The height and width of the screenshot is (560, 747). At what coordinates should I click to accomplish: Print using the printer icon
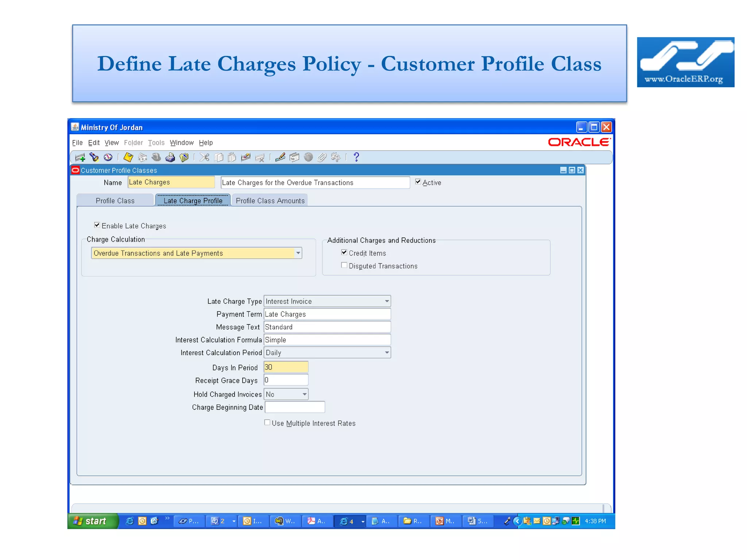pyautogui.click(x=170, y=157)
